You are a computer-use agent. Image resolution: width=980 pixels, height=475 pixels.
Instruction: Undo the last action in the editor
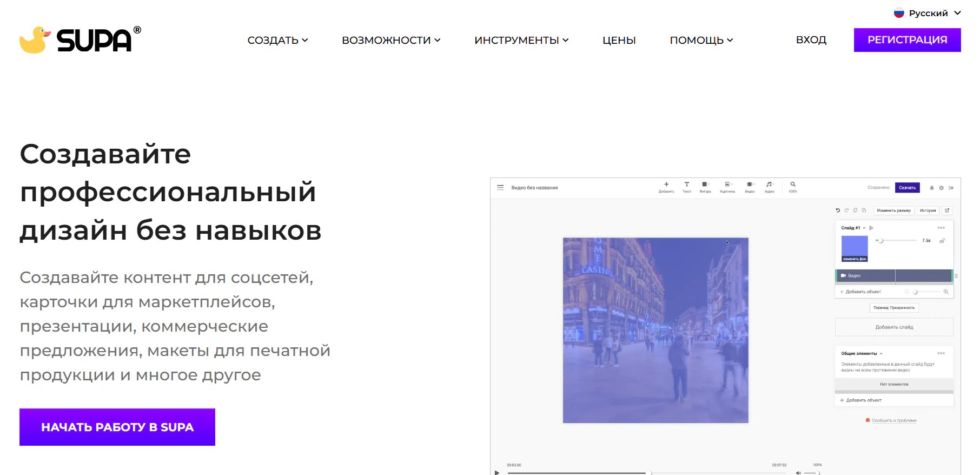[x=838, y=210]
